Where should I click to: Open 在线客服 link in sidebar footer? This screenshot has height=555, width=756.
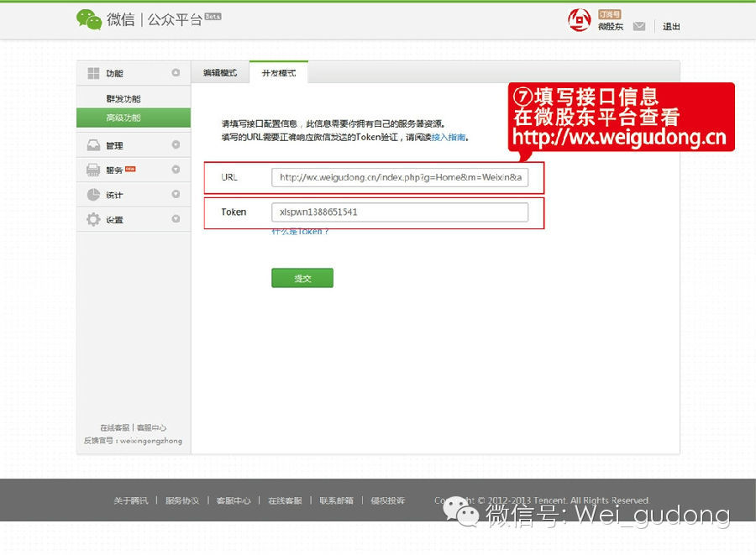point(115,427)
